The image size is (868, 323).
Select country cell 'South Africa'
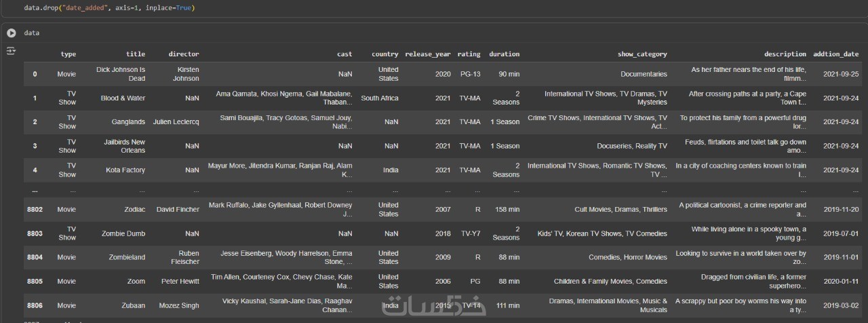pyautogui.click(x=380, y=98)
